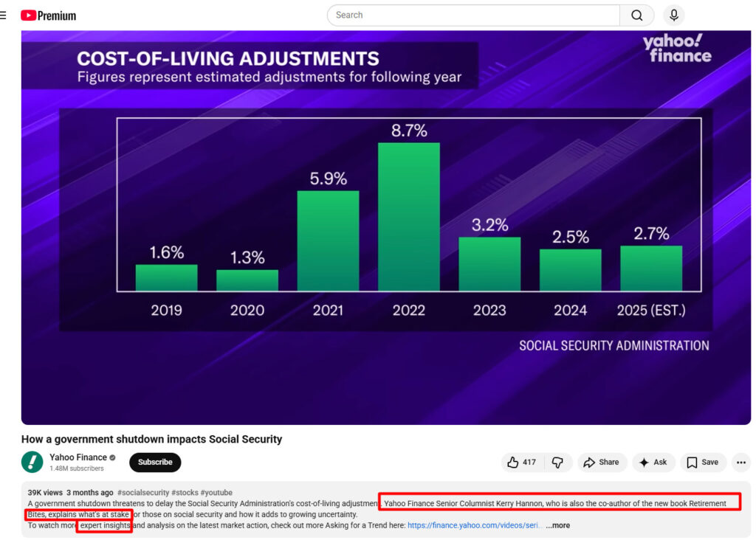Open the Yahoo Finance channel avatar
Screen dimensions: 756x540
coord(32,462)
